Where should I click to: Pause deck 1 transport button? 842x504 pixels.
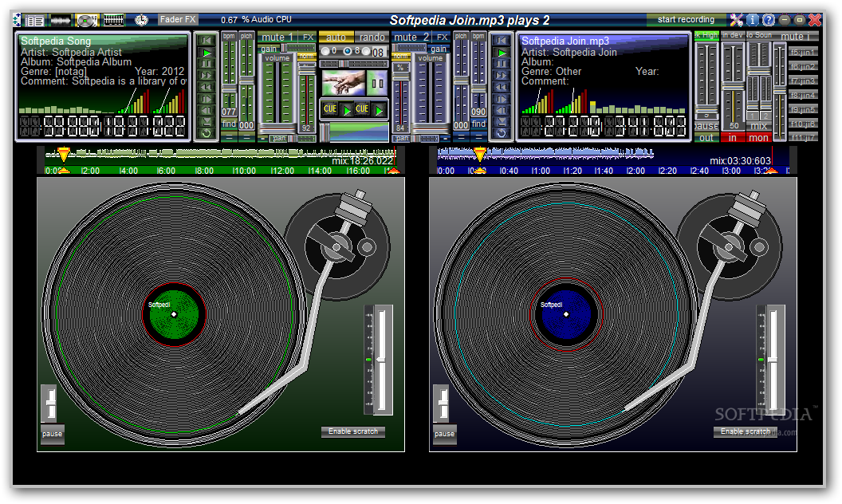pyautogui.click(x=207, y=64)
